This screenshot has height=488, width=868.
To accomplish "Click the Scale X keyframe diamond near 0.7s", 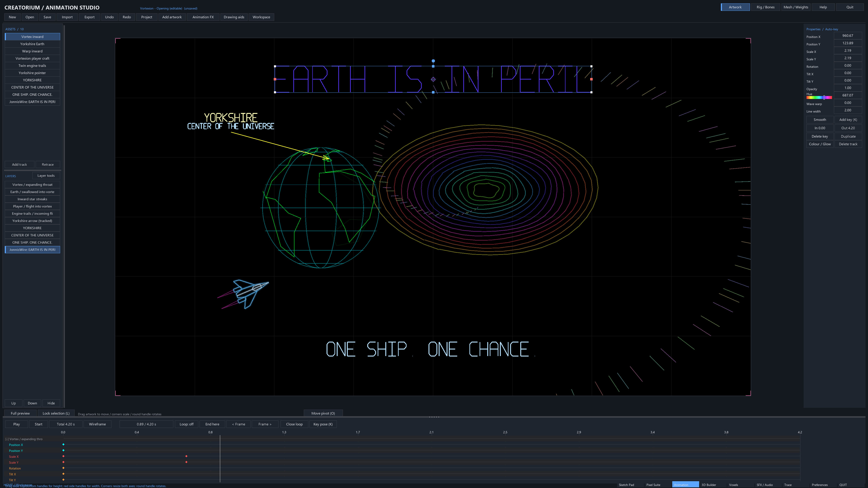I will tap(186, 456).
